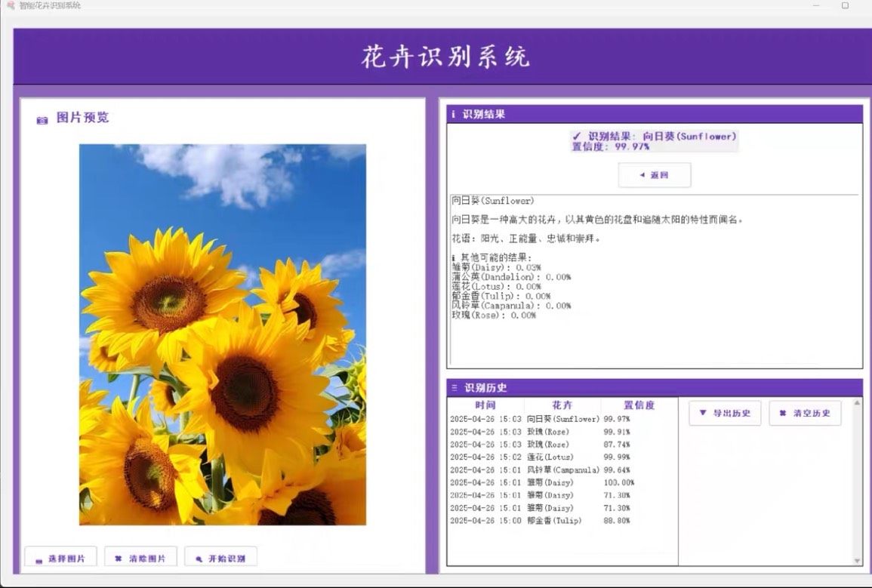Screen dimensions: 872x588
Task: Select the 玫瑰(Rose) row with 87.74%
Action: click(562, 445)
